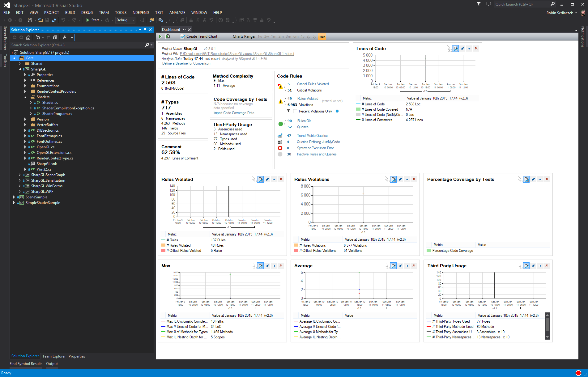Click the Pending Changes Filter clock icon
The height and width of the screenshot is (377, 588).
(38, 37)
